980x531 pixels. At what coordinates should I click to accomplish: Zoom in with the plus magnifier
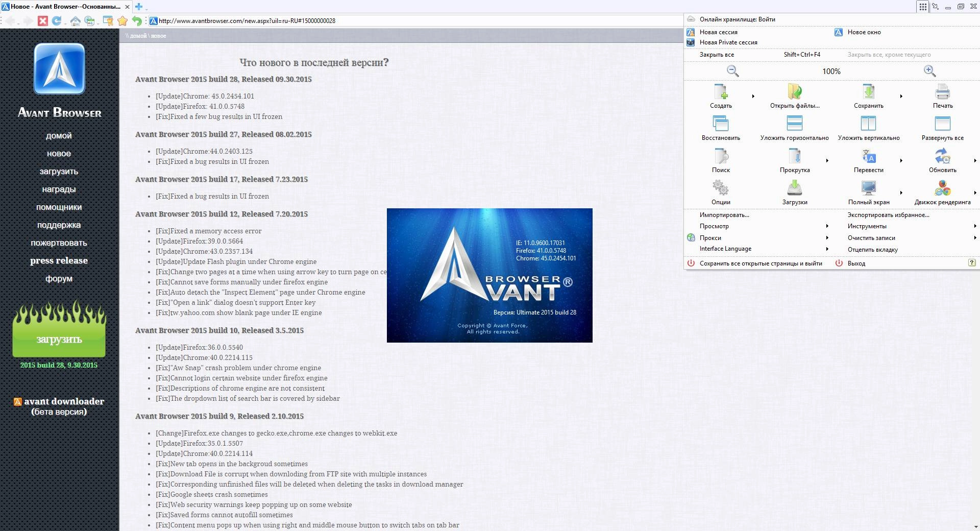tap(929, 71)
